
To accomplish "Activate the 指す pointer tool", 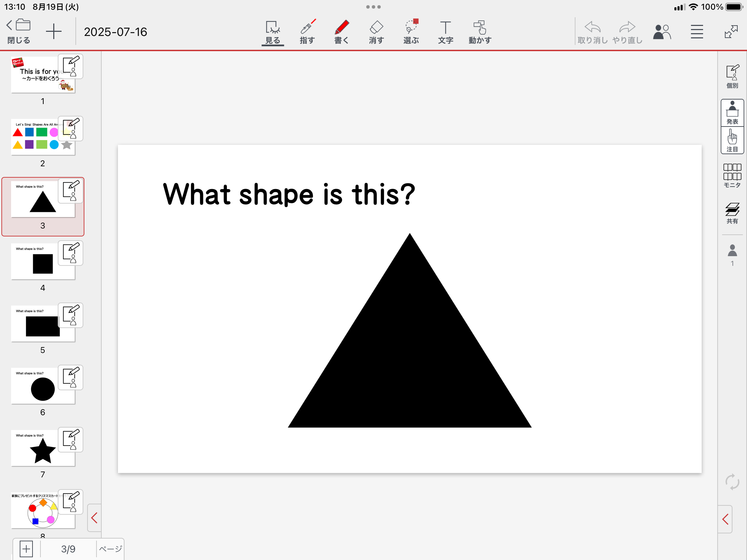I will click(x=307, y=32).
